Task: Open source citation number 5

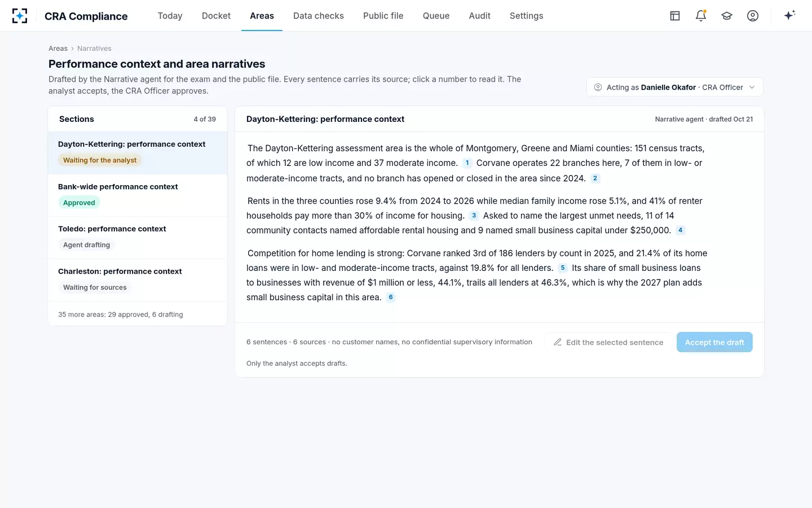Action: pyautogui.click(x=563, y=268)
